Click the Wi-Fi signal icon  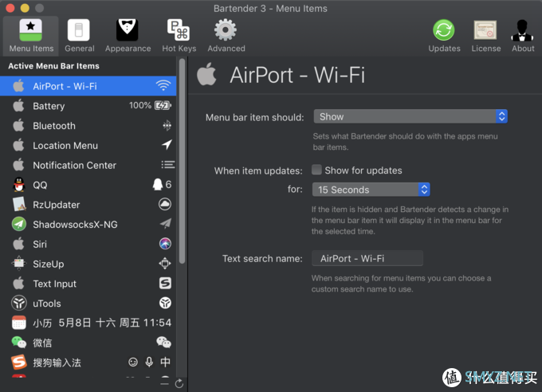[x=163, y=85]
